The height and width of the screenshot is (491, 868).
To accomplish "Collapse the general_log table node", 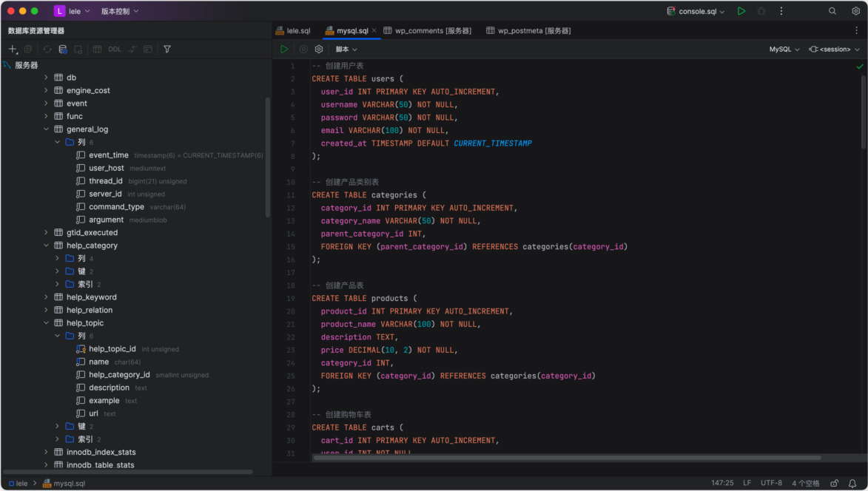I will coord(47,129).
